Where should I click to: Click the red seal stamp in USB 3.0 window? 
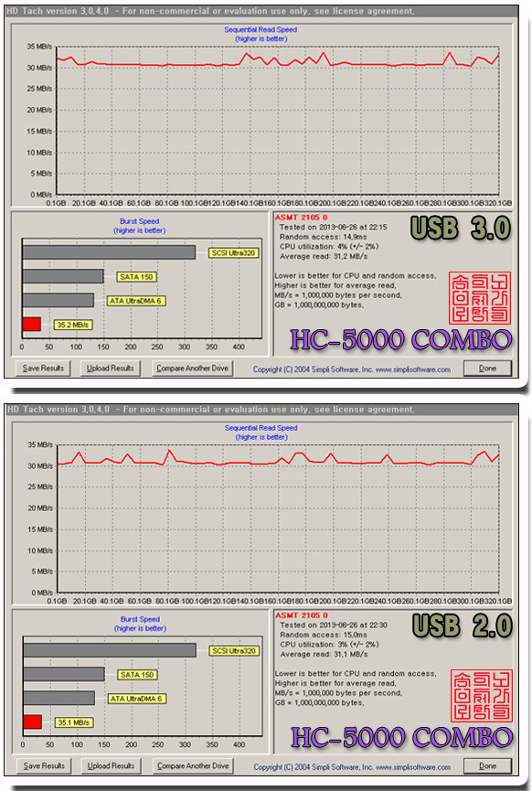pos(480,298)
